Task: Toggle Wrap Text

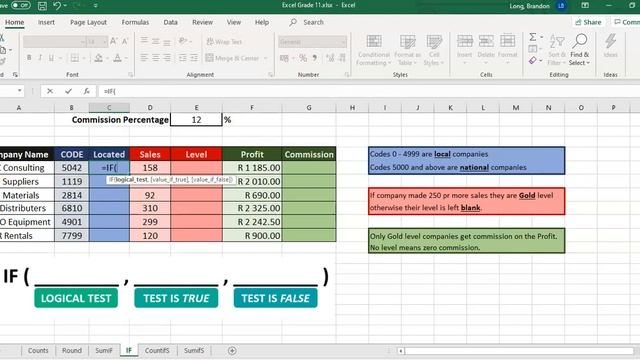Action: click(x=224, y=42)
